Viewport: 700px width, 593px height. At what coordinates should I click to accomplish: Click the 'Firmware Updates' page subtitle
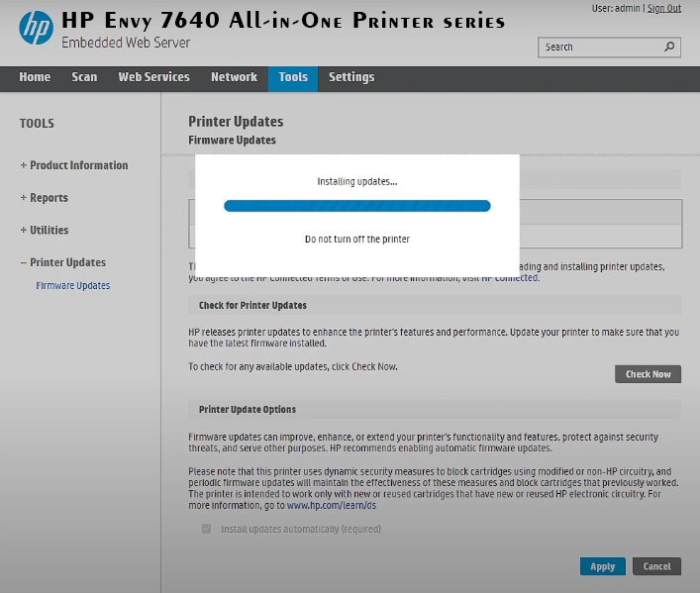tap(232, 141)
